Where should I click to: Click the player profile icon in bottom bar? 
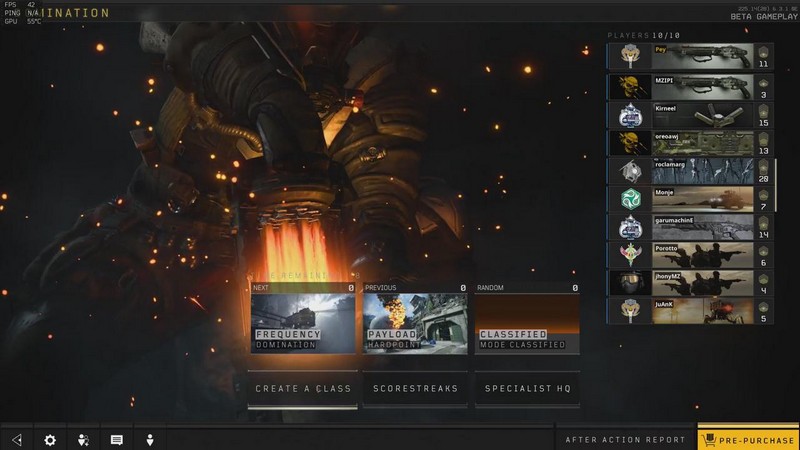tap(150, 439)
